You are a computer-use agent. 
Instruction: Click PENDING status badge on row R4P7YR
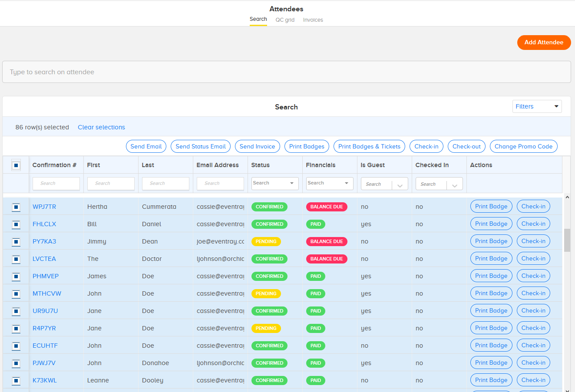pyautogui.click(x=266, y=328)
